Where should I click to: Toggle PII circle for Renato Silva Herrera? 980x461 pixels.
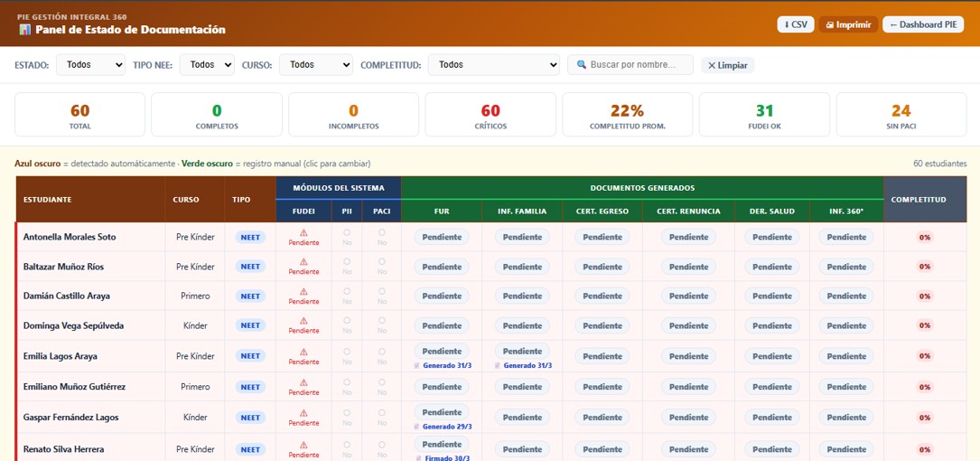pos(347,445)
